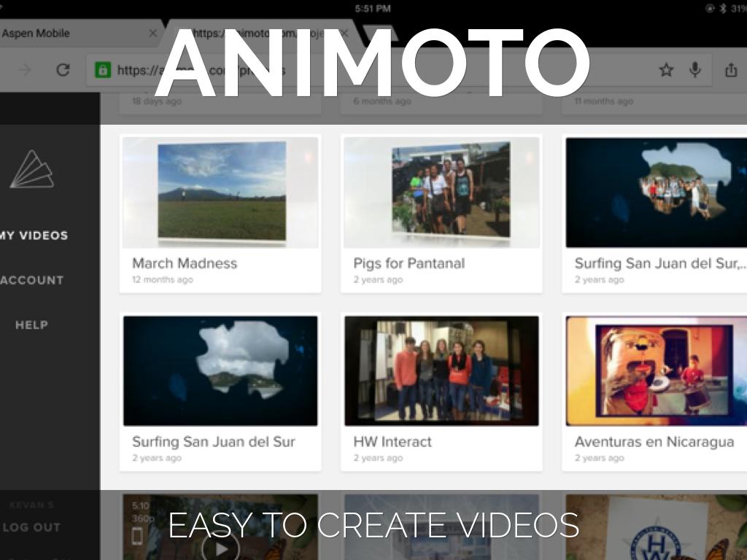Viewport: 747px width, 560px height.
Task: Close the Aspen Mobile tab
Action: (152, 34)
